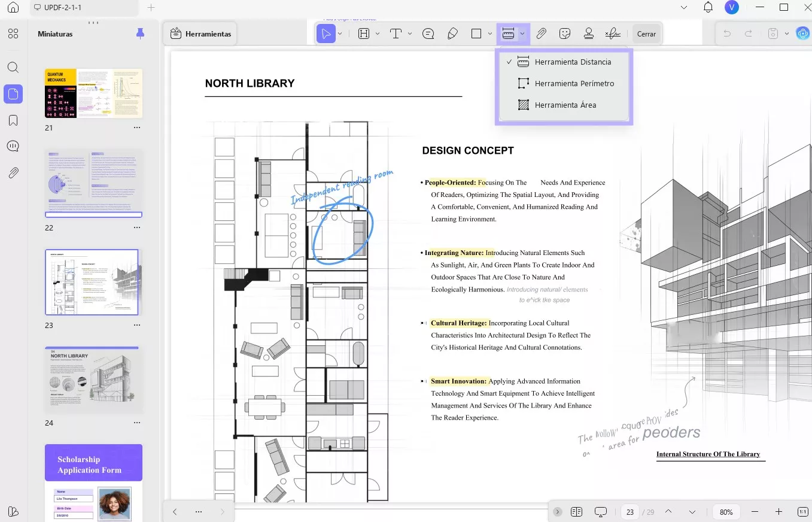Open the attachments panel in left sidebar
Viewport: 812px width, 522px height.
[x=13, y=173]
